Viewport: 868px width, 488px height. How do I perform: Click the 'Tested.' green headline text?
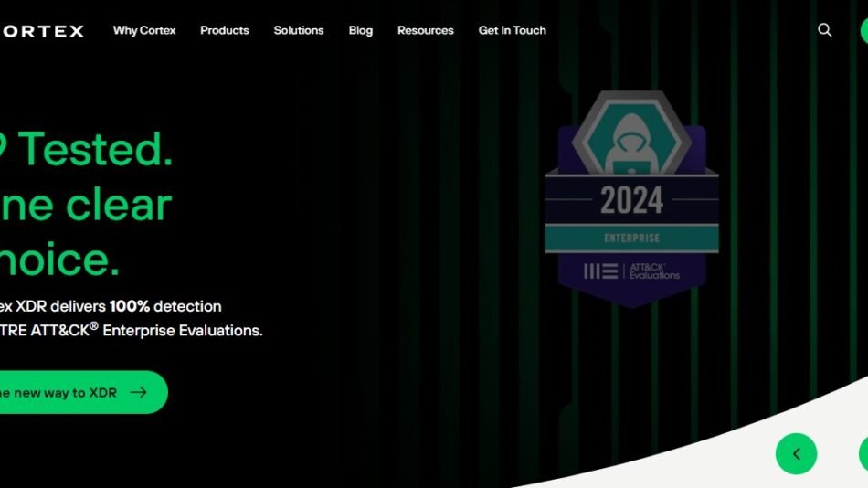pos(95,149)
